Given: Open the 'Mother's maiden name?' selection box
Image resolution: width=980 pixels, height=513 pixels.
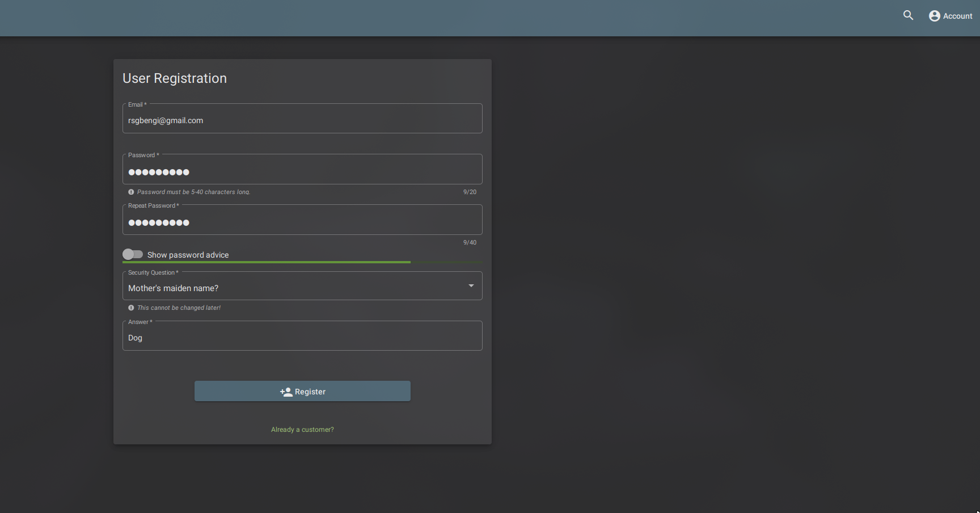Looking at the screenshot, I should pyautogui.click(x=295, y=288).
